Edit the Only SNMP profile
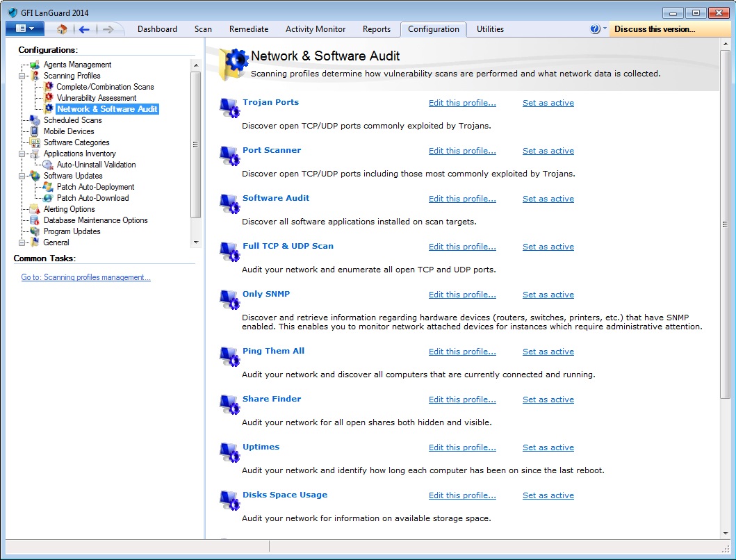Screen dimensions: 736x560 tap(462, 295)
